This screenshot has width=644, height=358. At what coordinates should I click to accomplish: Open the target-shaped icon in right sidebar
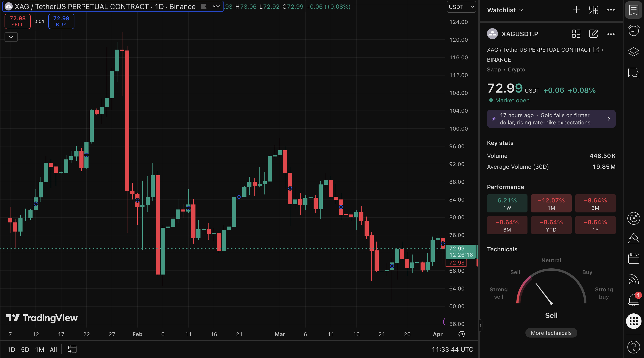pyautogui.click(x=634, y=218)
